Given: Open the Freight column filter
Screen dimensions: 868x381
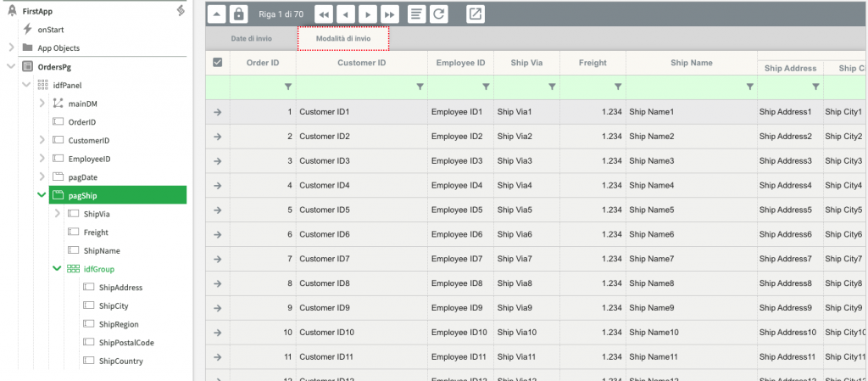Looking at the screenshot, I should 618,87.
